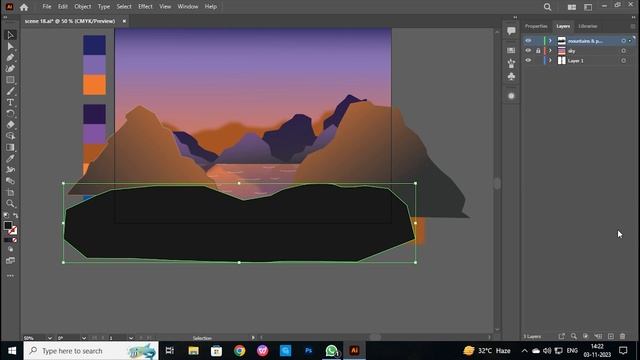
Task: Open the zoom level 50% dropdown
Action: pyautogui.click(x=49, y=338)
